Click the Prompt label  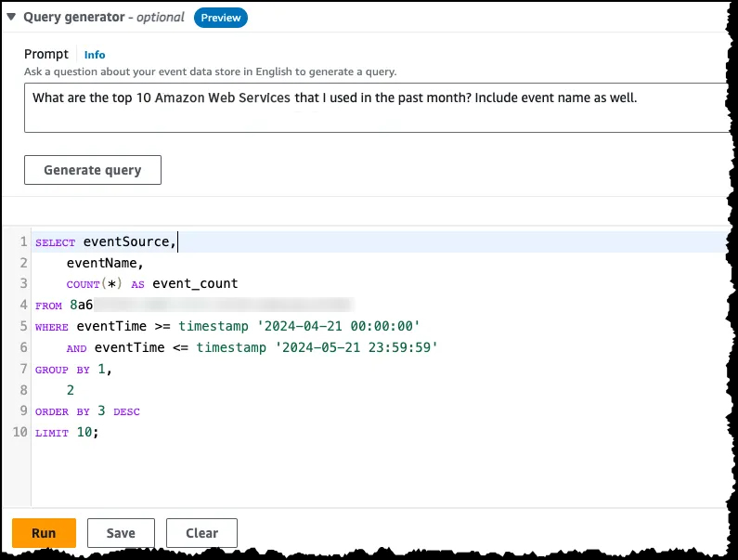(x=46, y=54)
